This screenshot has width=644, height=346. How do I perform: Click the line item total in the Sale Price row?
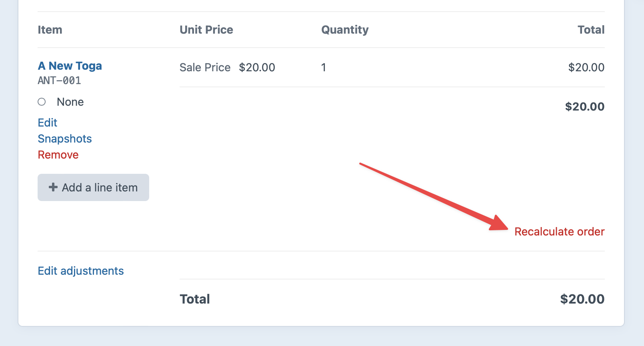pyautogui.click(x=586, y=67)
